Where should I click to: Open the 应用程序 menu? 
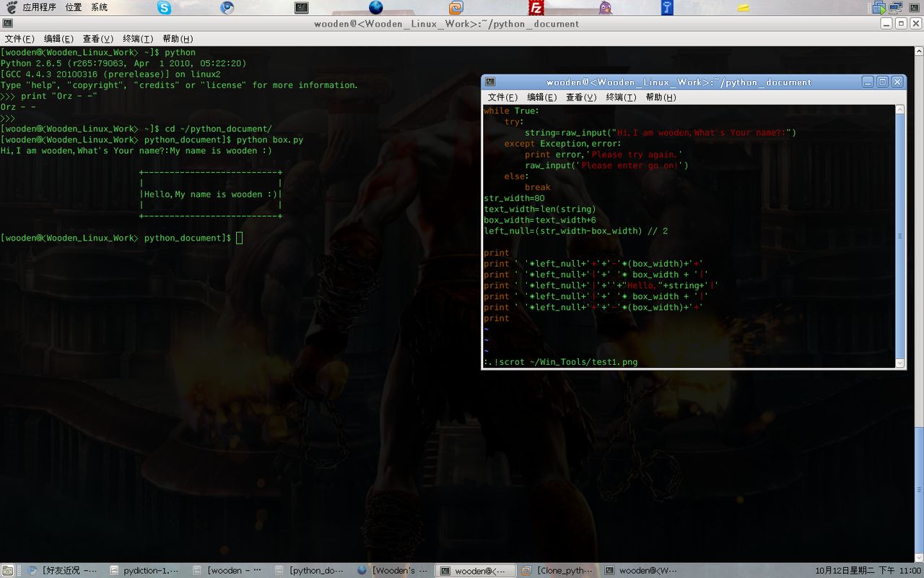pyautogui.click(x=40, y=7)
